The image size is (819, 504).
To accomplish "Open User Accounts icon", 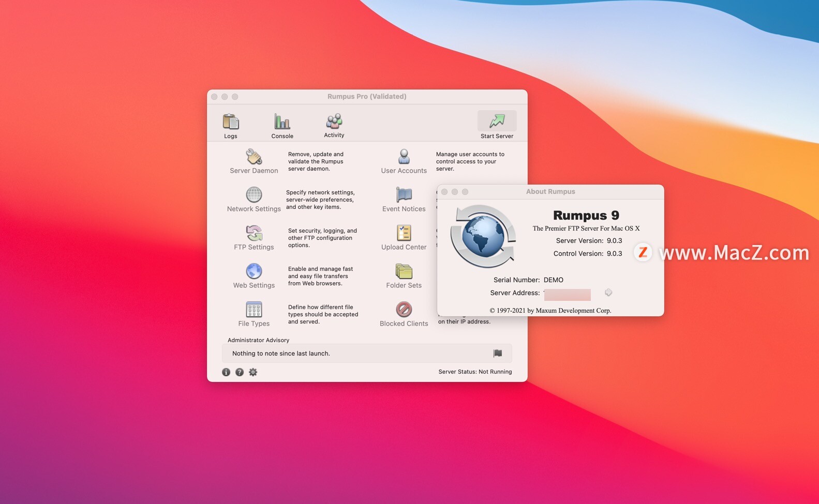I will pyautogui.click(x=404, y=157).
